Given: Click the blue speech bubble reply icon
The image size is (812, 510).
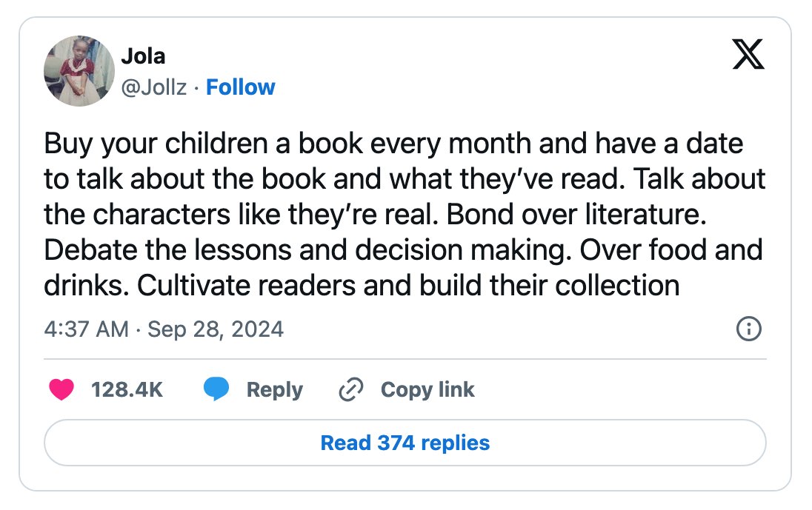Looking at the screenshot, I should tap(216, 389).
